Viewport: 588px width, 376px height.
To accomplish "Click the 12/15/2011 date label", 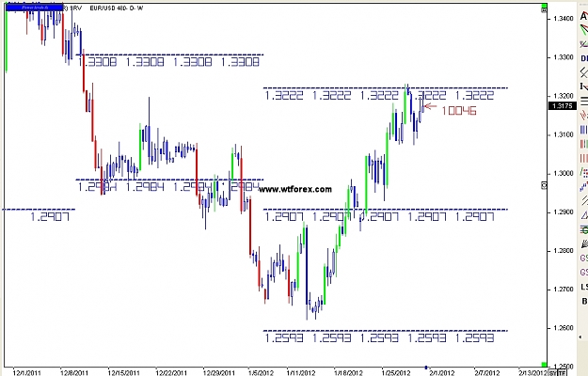I will click(x=123, y=372).
